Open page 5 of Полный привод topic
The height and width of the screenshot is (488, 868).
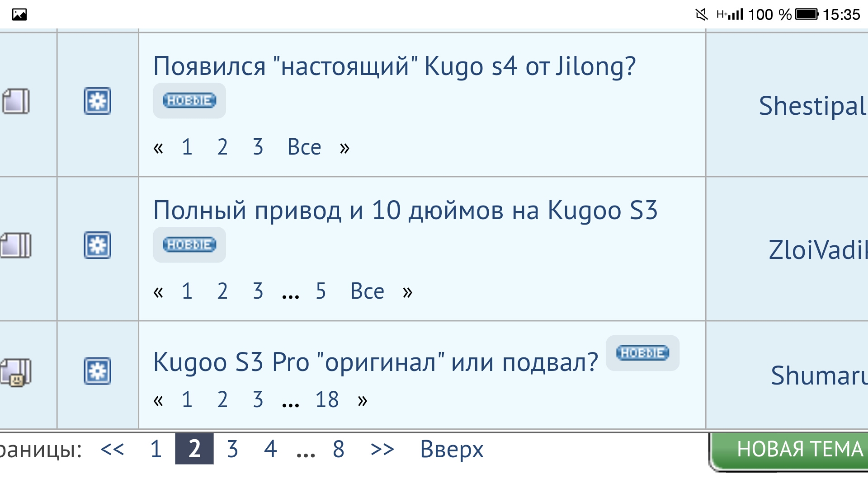(x=321, y=291)
